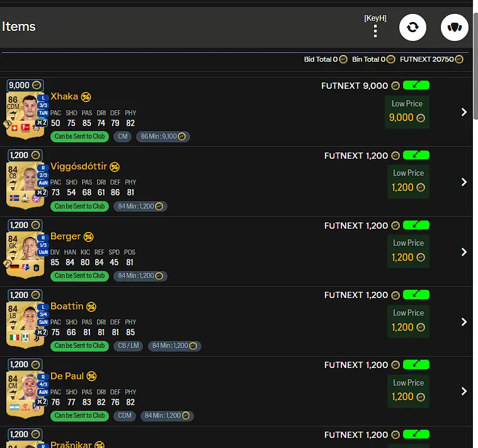Open the three-dot menu under KeyH
Viewport: 478px width, 448px height.
[x=375, y=31]
